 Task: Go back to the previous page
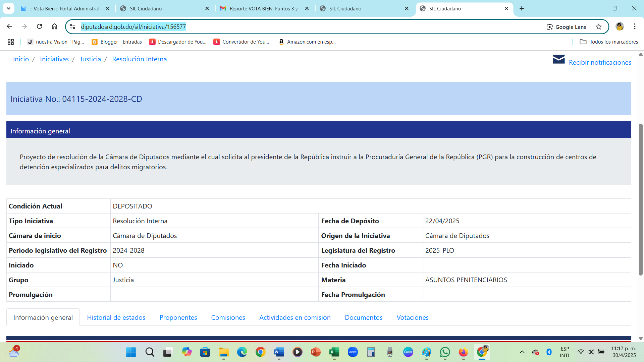[9, 26]
